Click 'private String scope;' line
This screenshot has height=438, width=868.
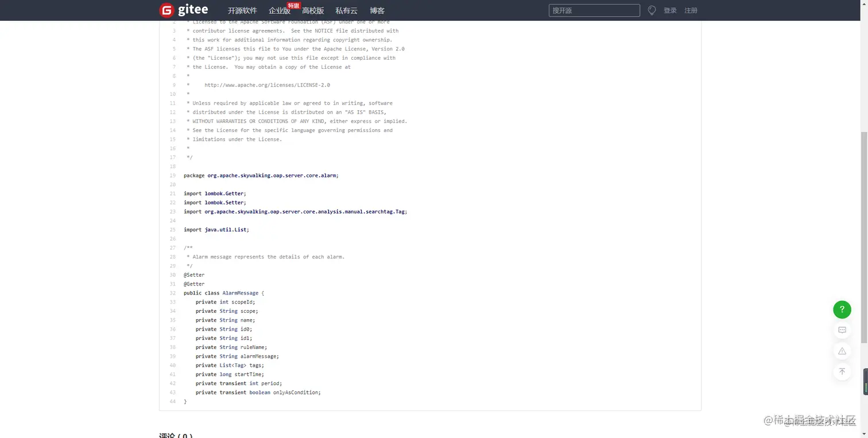[x=227, y=311]
